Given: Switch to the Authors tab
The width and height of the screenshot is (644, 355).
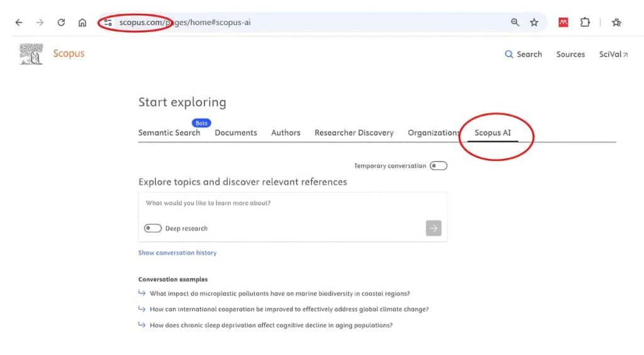Looking at the screenshot, I should pyautogui.click(x=286, y=133).
